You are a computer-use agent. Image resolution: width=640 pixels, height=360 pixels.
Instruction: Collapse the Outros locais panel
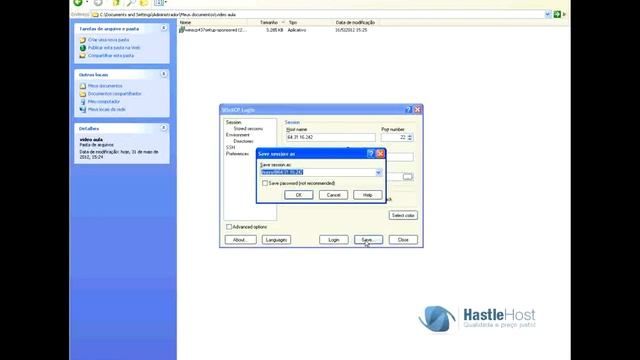coord(164,74)
